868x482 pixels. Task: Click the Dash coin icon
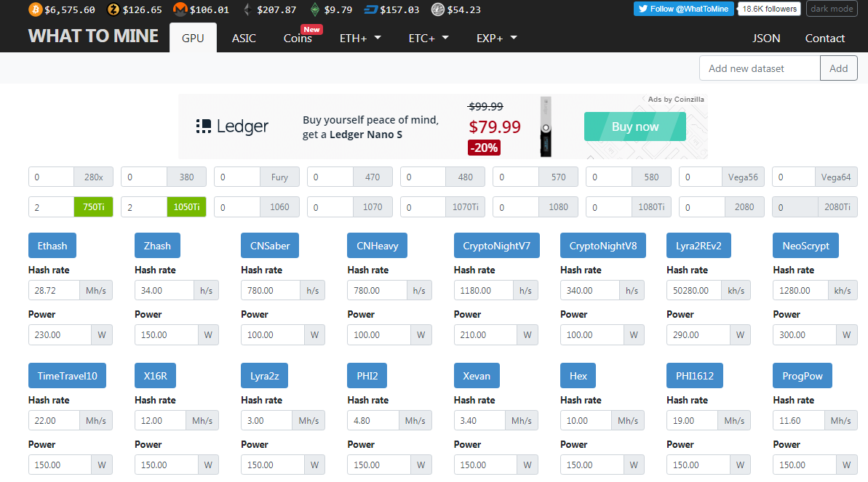(x=371, y=9)
